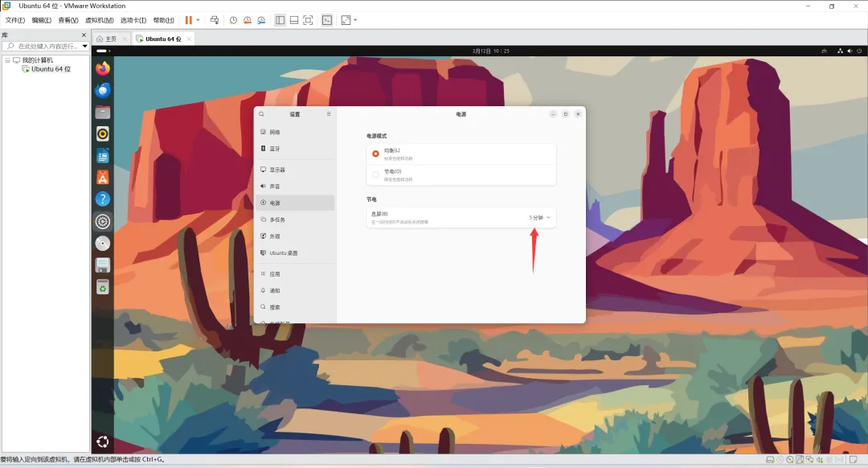Screen dimensions: 868x468
Task: Open 外观 settings in the sidebar
Action: click(x=295, y=236)
